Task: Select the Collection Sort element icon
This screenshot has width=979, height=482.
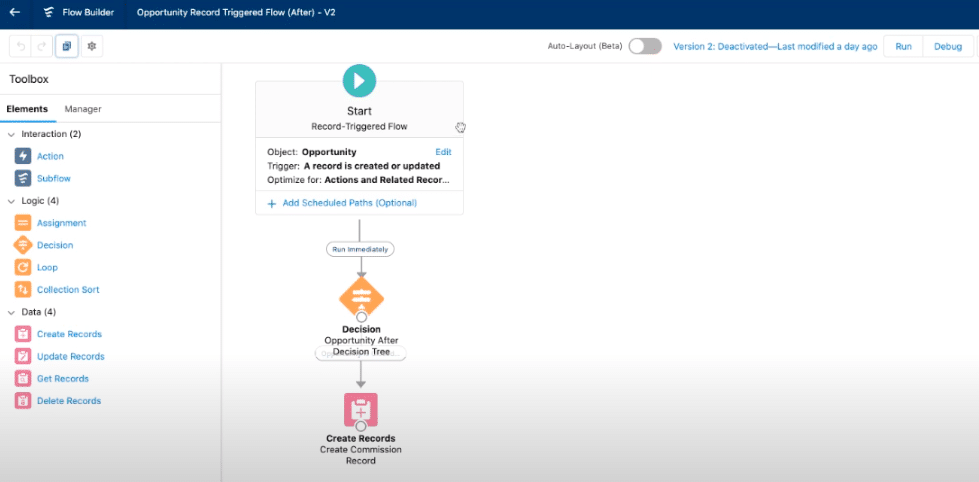Action: (x=23, y=290)
